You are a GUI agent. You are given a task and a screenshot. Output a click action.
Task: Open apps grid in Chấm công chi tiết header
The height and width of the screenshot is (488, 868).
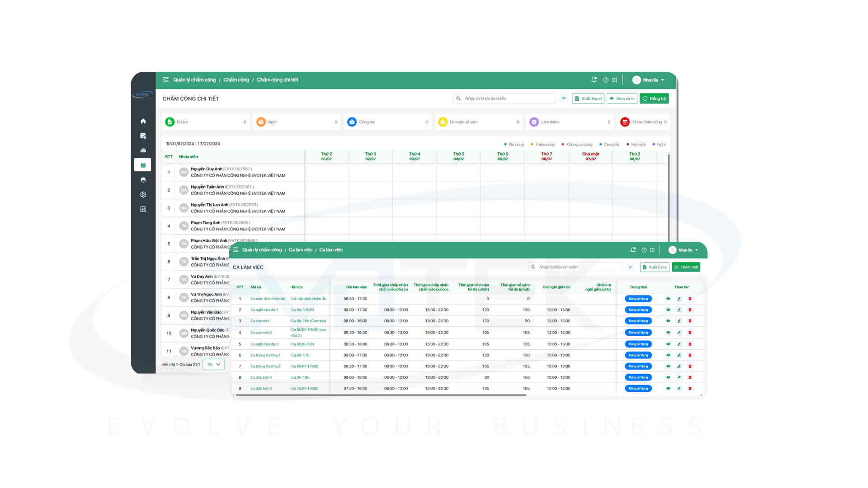tap(615, 80)
